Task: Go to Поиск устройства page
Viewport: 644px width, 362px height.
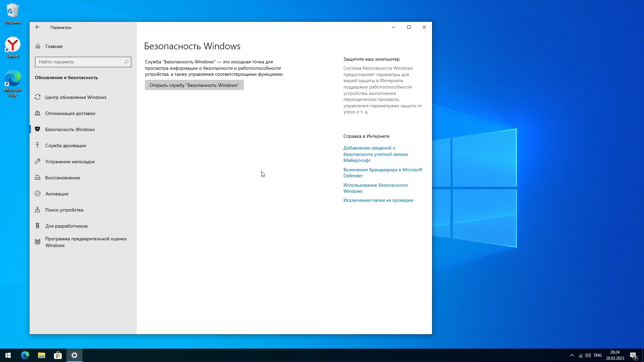Action: [64, 210]
